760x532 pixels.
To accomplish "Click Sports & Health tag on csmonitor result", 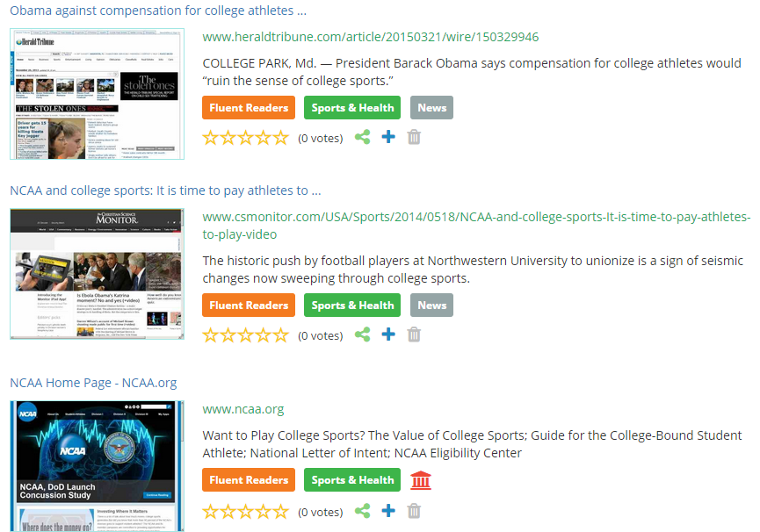I will point(352,305).
